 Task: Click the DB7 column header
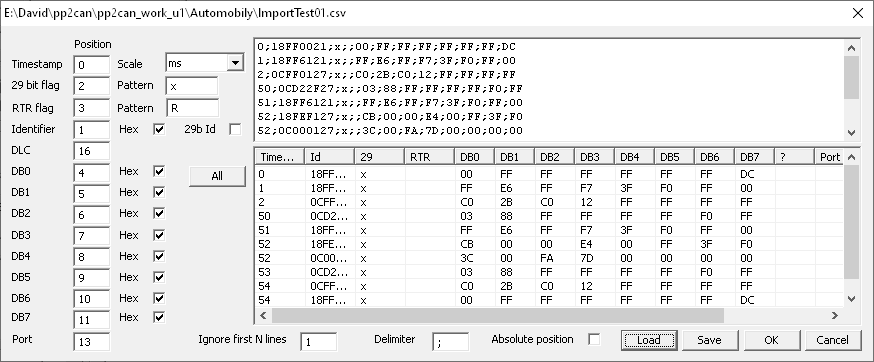coord(755,157)
